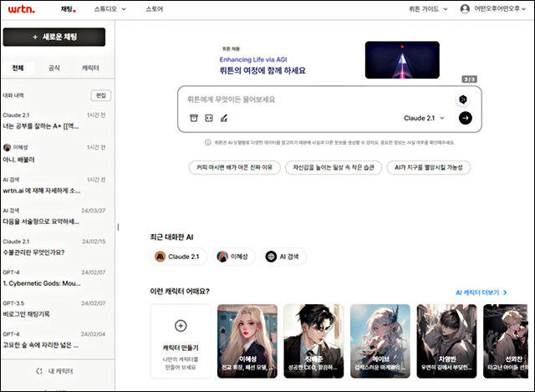Click the 편집 button in chat history
This screenshot has height=392, width=535.
coord(101,95)
